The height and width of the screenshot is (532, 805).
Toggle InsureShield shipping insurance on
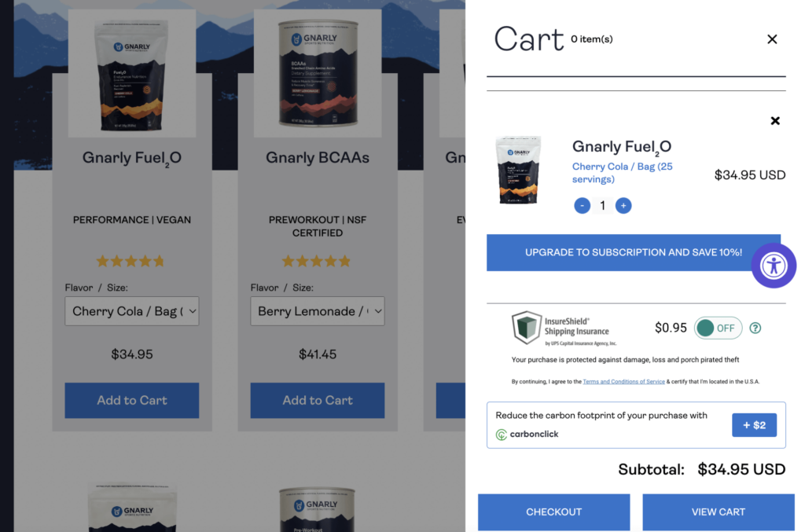coord(718,328)
